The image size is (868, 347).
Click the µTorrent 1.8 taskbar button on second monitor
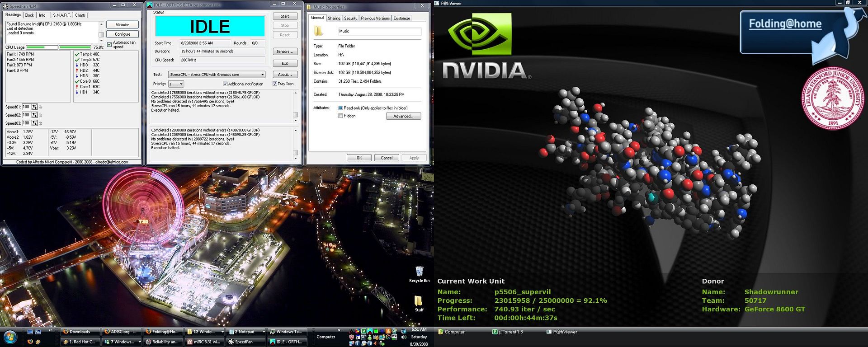[x=508, y=332]
